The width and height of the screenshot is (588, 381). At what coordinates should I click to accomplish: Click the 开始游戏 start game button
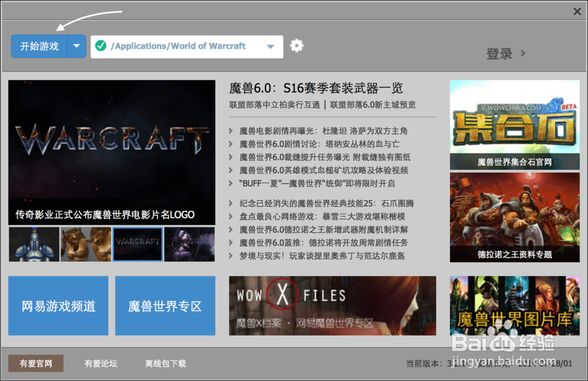(x=39, y=46)
